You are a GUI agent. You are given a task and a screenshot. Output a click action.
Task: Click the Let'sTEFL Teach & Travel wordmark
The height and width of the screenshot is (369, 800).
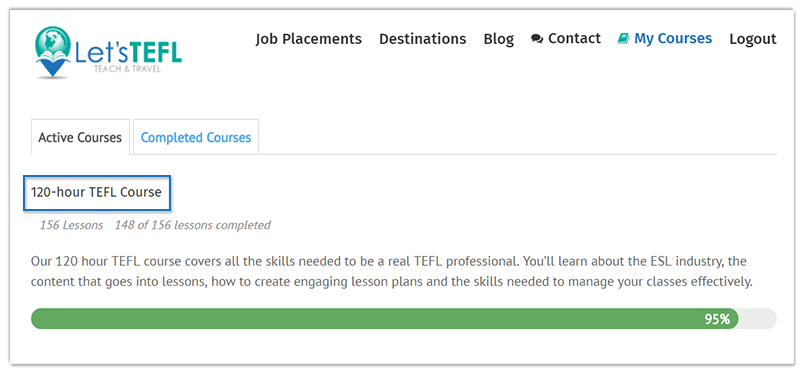pyautogui.click(x=128, y=56)
